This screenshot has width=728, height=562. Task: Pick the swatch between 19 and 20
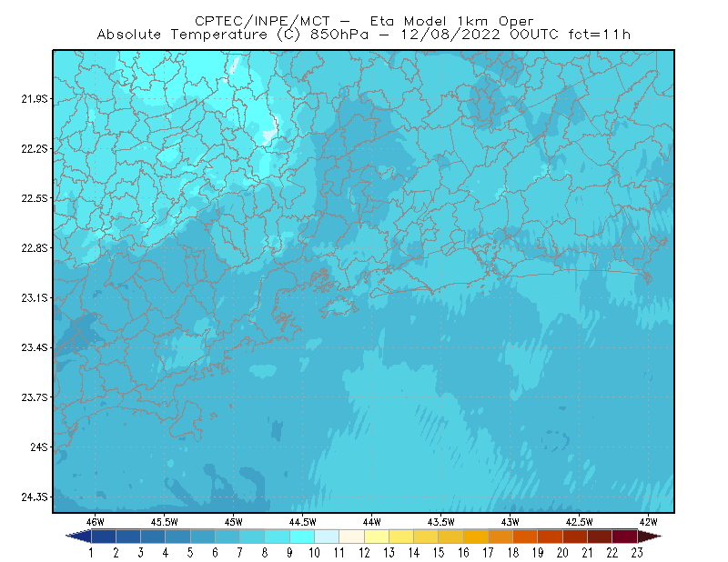tap(551, 537)
